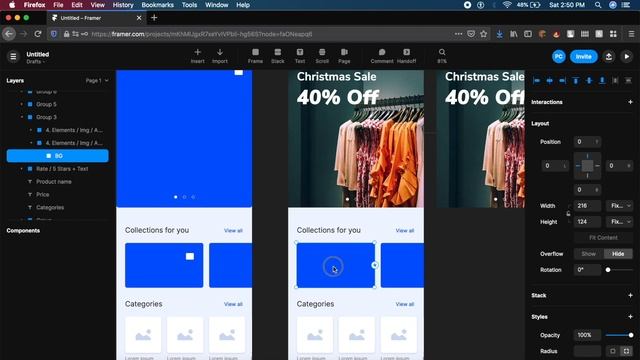Open the Import tool
Screen dimensions: 640x360
[220, 56]
